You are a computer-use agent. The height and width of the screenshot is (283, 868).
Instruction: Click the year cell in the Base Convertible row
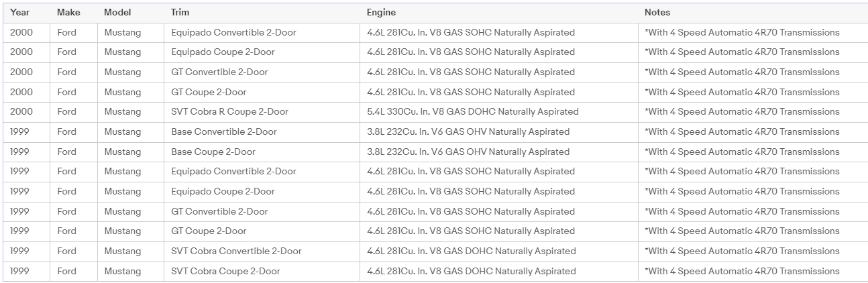coord(20,132)
